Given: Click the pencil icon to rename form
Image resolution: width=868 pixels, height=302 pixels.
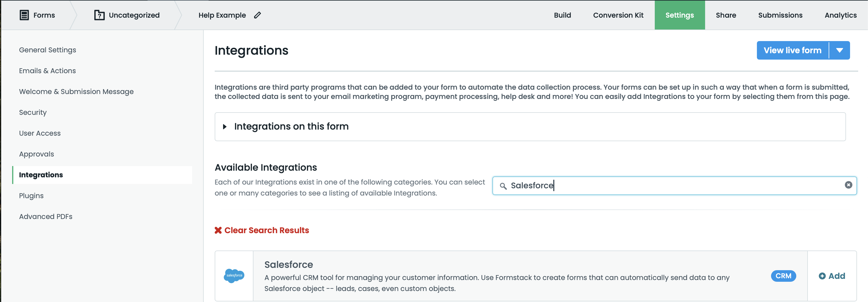Looking at the screenshot, I should [258, 15].
